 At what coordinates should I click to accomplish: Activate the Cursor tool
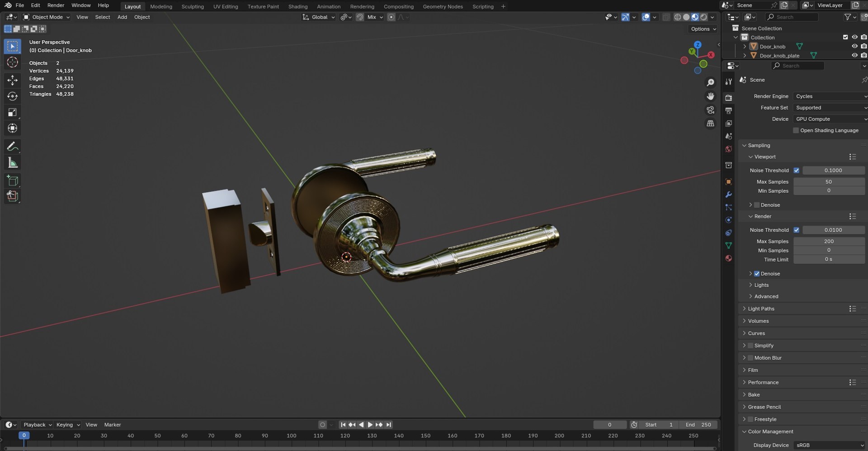(x=12, y=62)
